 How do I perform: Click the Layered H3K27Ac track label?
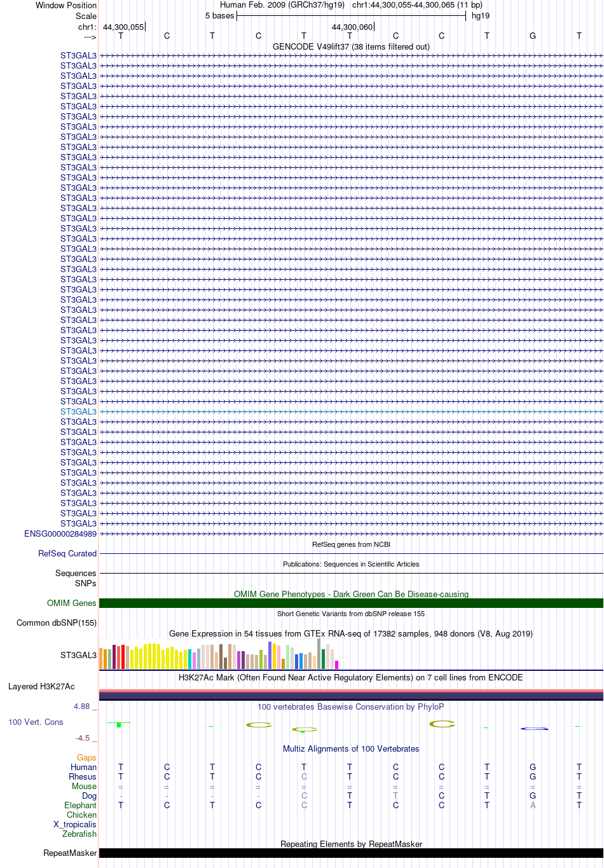coord(41,686)
